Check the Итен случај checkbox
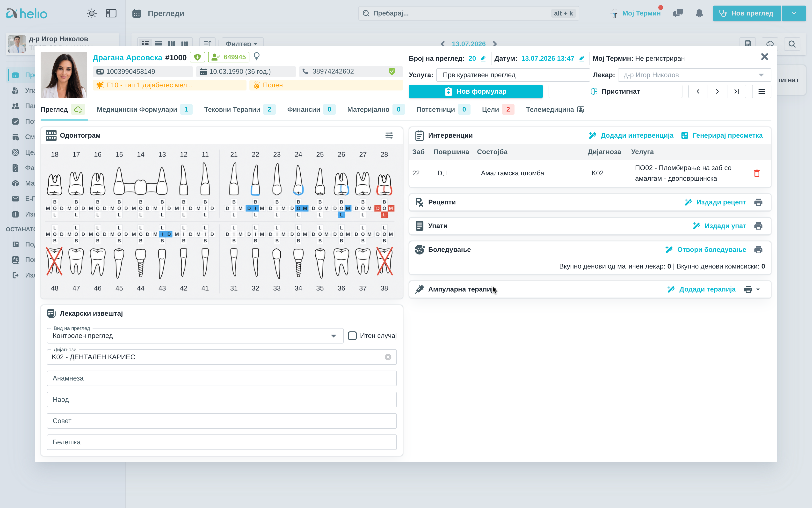 point(352,336)
